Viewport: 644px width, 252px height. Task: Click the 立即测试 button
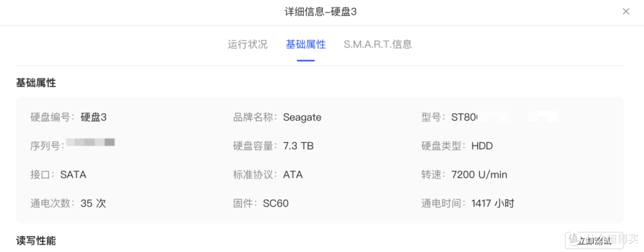594,240
